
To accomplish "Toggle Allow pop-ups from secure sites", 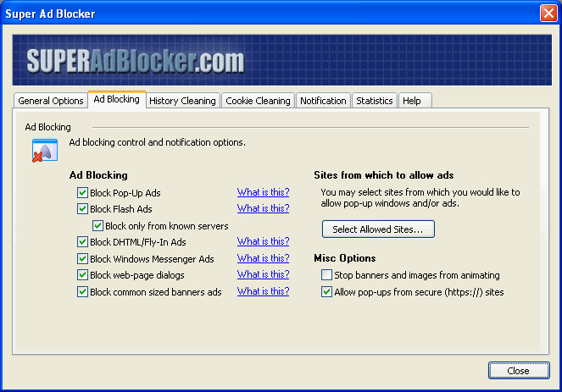I will (326, 291).
